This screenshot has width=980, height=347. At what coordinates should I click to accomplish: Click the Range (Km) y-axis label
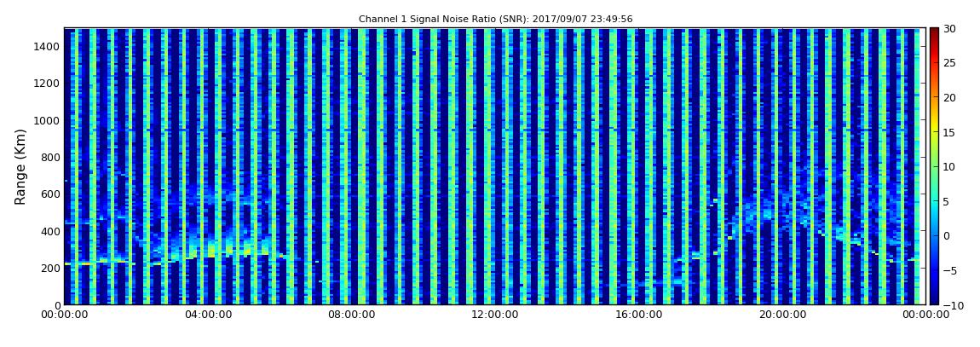20,167
